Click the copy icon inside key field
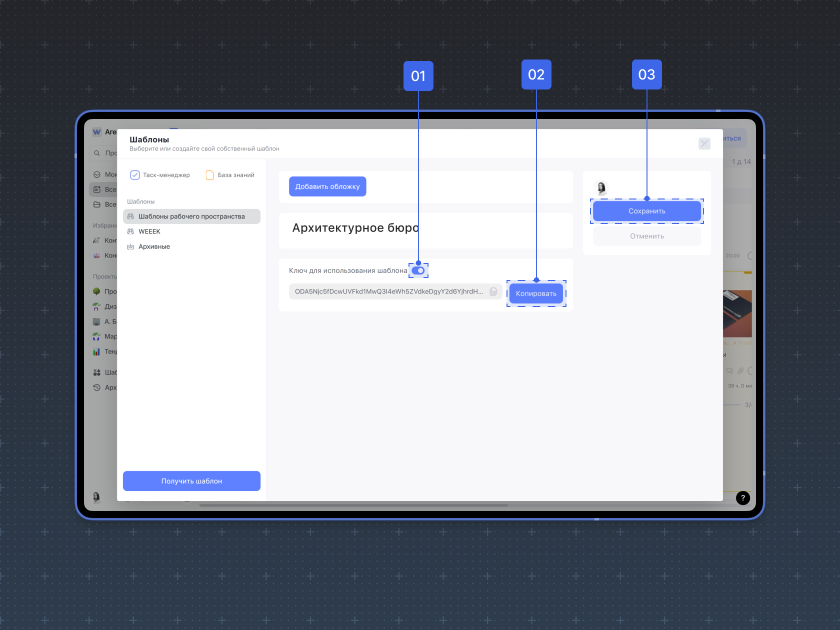This screenshot has width=840, height=630. point(493,291)
